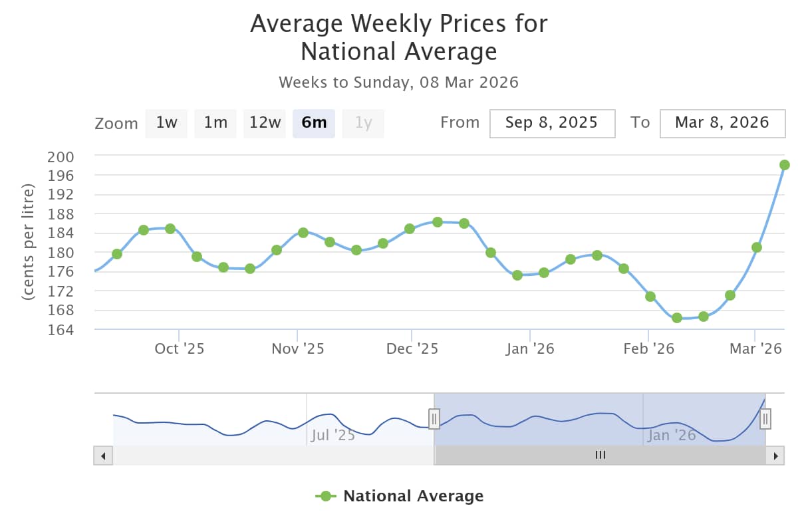
Task: Click the green legend marker icon
Action: pos(325,496)
